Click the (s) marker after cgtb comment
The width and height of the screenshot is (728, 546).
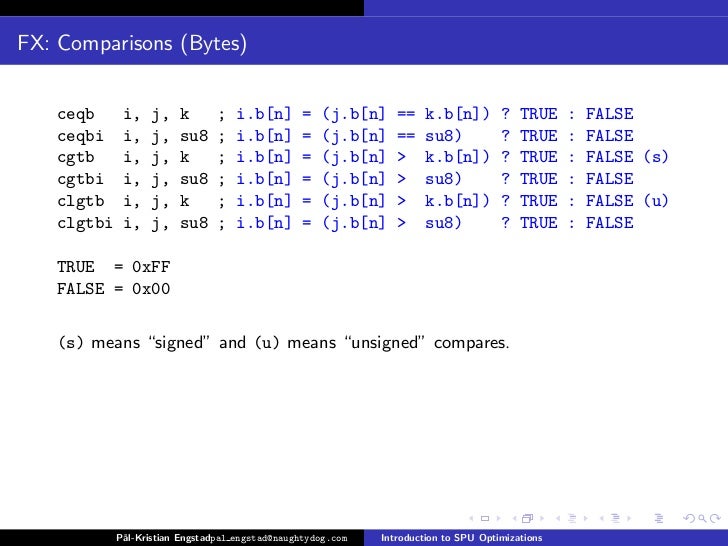tap(656, 157)
